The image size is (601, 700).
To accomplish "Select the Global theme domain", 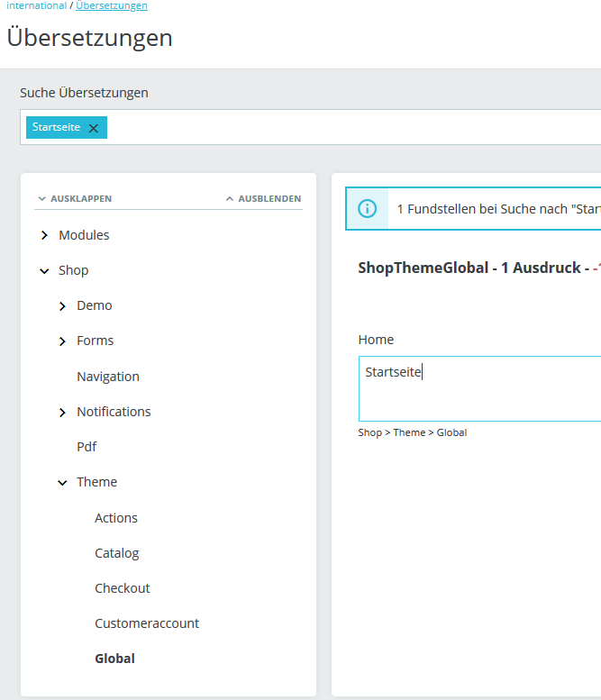I will point(114,659).
